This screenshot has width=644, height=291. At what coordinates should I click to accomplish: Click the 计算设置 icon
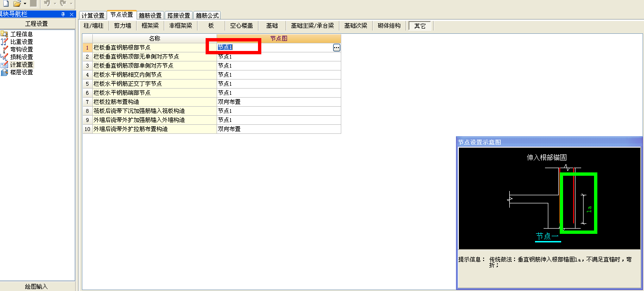[5, 65]
